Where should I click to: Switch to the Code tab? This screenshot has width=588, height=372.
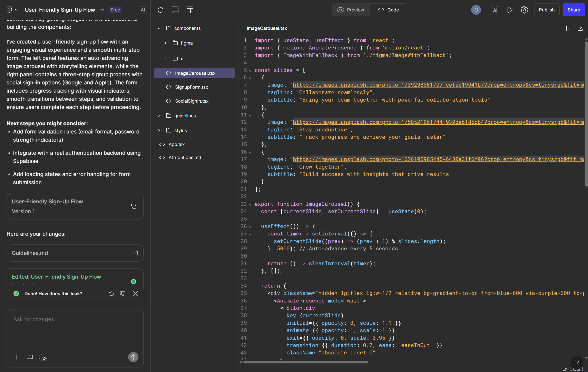pos(388,10)
